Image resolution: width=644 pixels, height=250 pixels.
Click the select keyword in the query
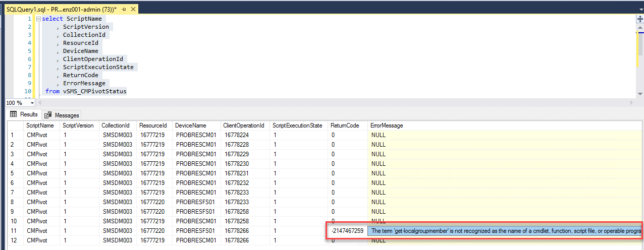coord(52,19)
